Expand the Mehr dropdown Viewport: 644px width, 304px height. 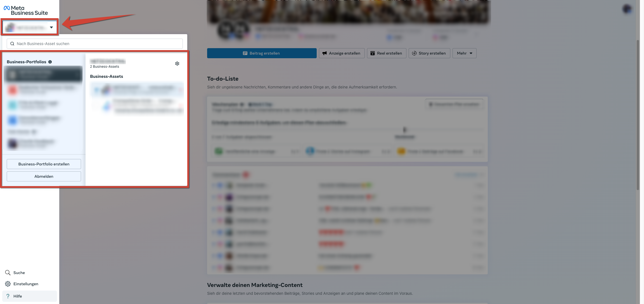[464, 53]
